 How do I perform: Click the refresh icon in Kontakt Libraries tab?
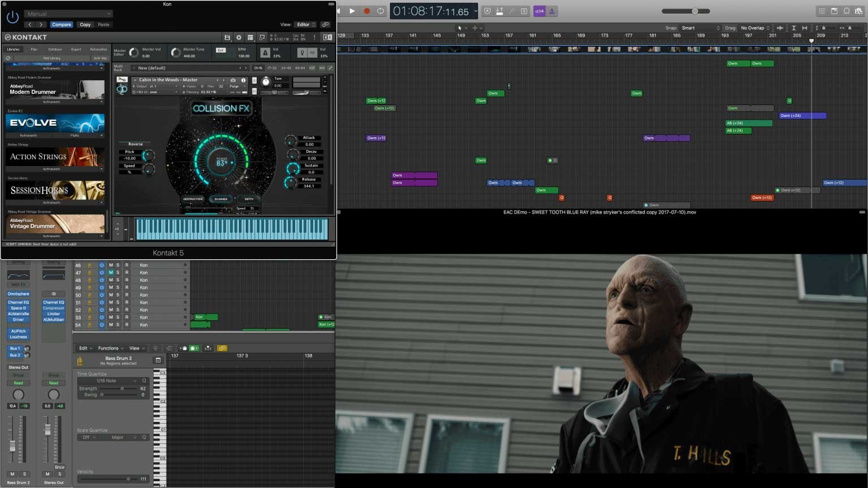8,58
